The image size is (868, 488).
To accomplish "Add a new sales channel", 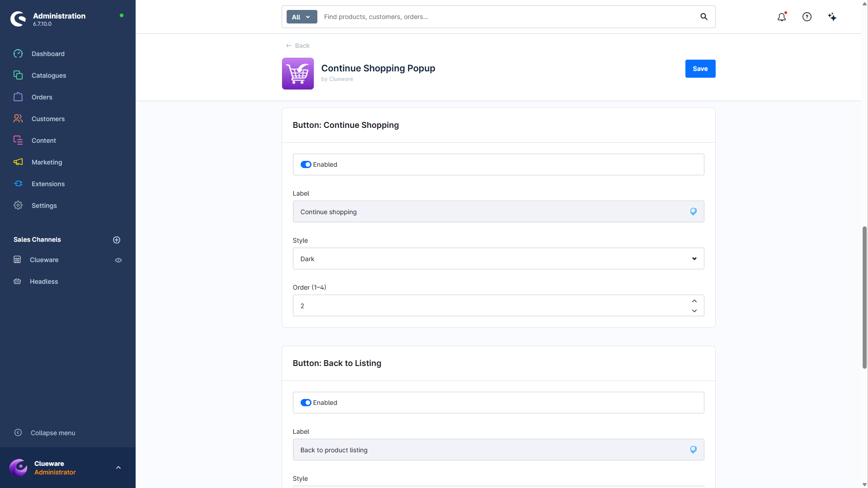I will click(117, 240).
